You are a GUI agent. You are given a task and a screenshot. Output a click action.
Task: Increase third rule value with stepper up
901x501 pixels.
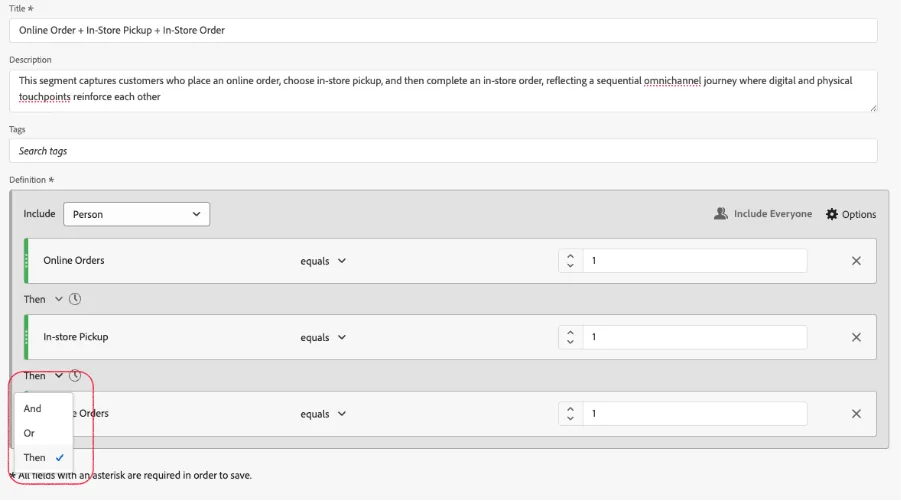[570, 408]
